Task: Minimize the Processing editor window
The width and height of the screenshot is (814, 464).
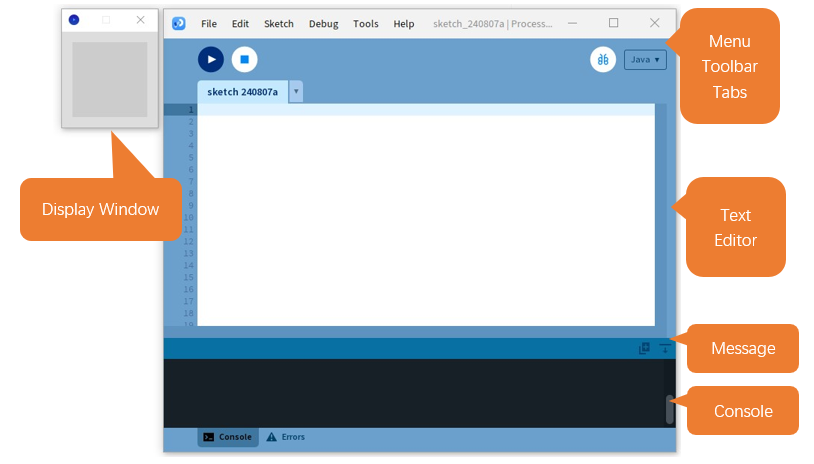Action: click(x=572, y=23)
